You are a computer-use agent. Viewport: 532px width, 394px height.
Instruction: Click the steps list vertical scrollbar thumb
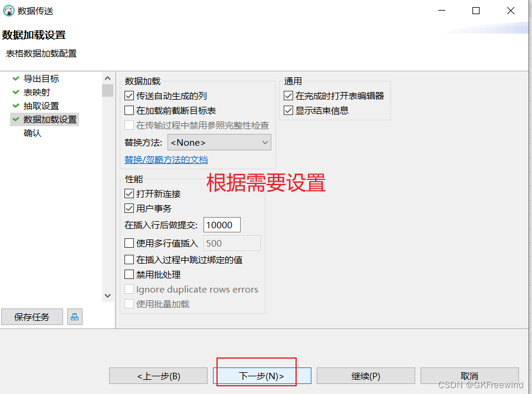[x=107, y=90]
